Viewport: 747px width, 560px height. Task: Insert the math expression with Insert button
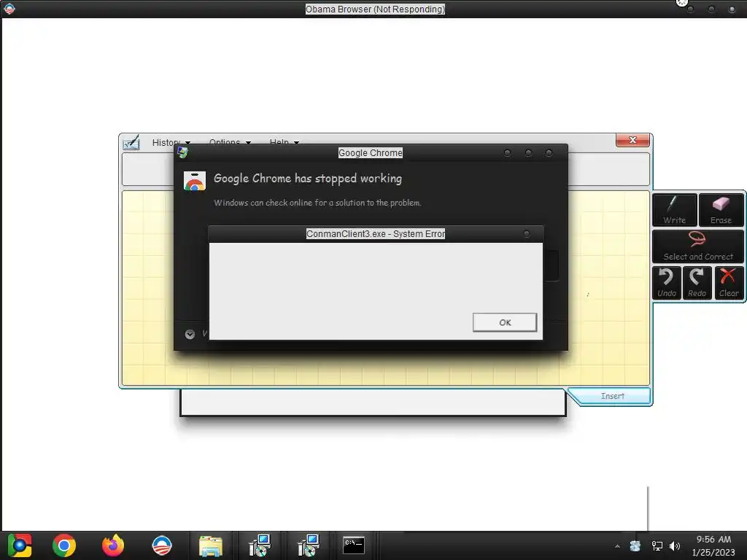tap(612, 396)
